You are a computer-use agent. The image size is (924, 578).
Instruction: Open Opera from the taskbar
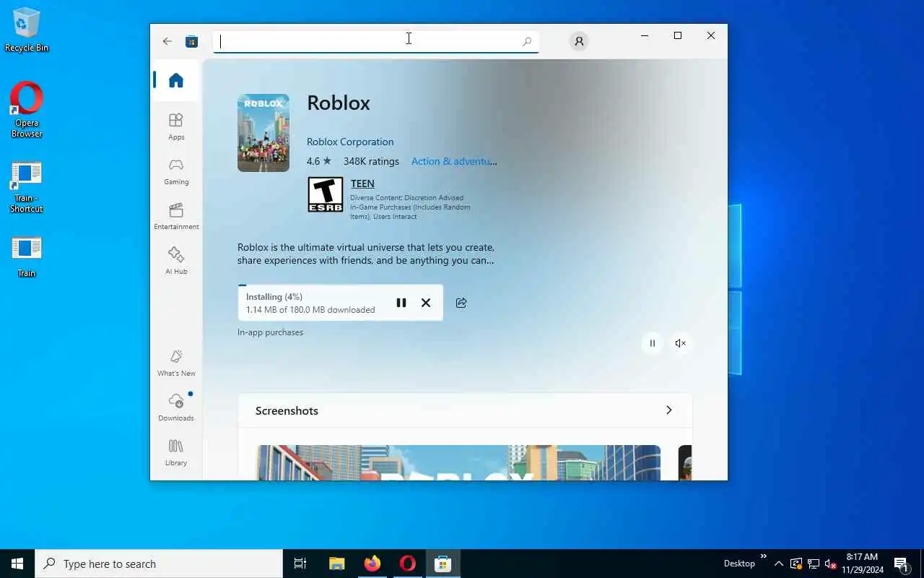point(408,564)
